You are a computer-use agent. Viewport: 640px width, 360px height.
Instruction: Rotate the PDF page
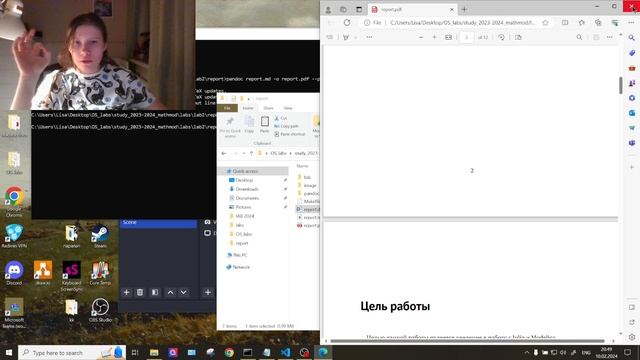pos(501,37)
